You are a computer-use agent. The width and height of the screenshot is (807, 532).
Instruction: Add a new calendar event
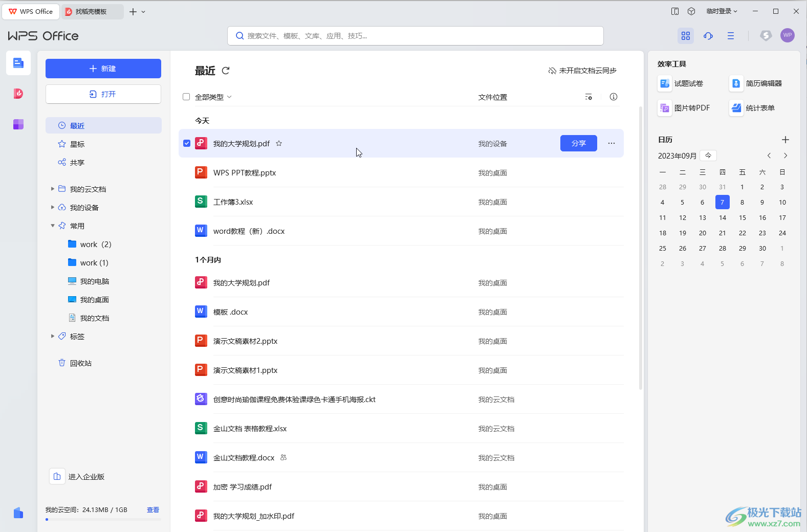click(x=786, y=140)
